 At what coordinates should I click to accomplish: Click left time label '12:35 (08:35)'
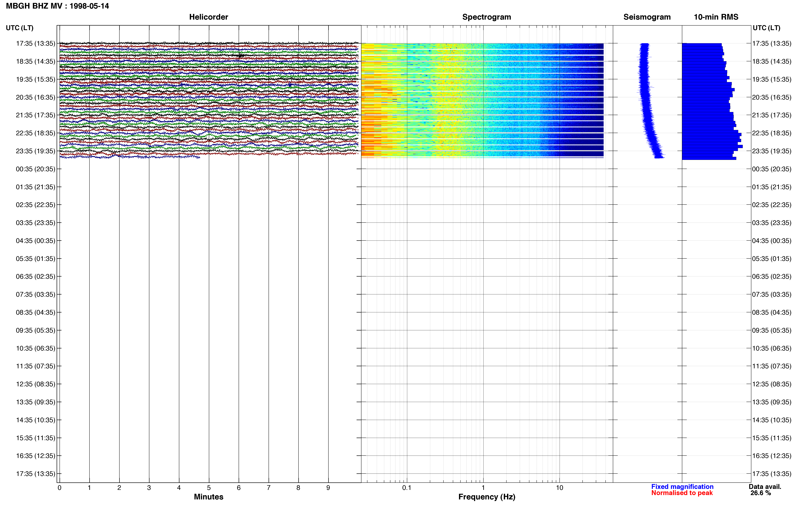tap(36, 384)
